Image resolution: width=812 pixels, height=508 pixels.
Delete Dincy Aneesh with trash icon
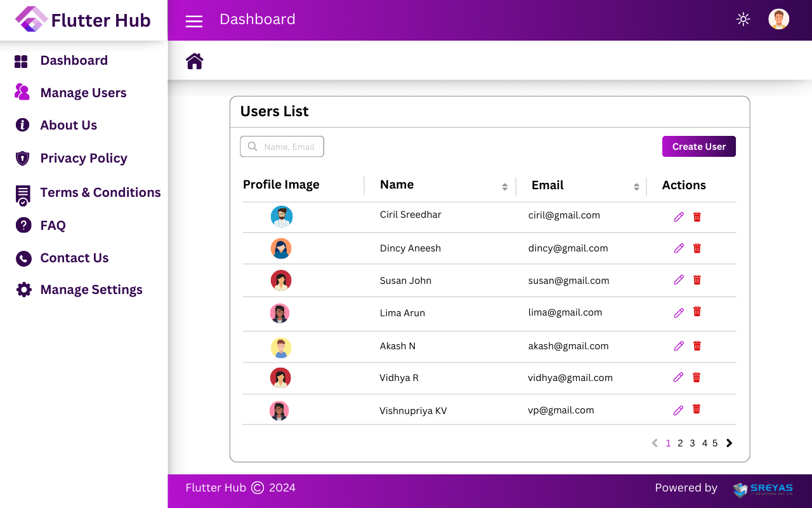(697, 248)
